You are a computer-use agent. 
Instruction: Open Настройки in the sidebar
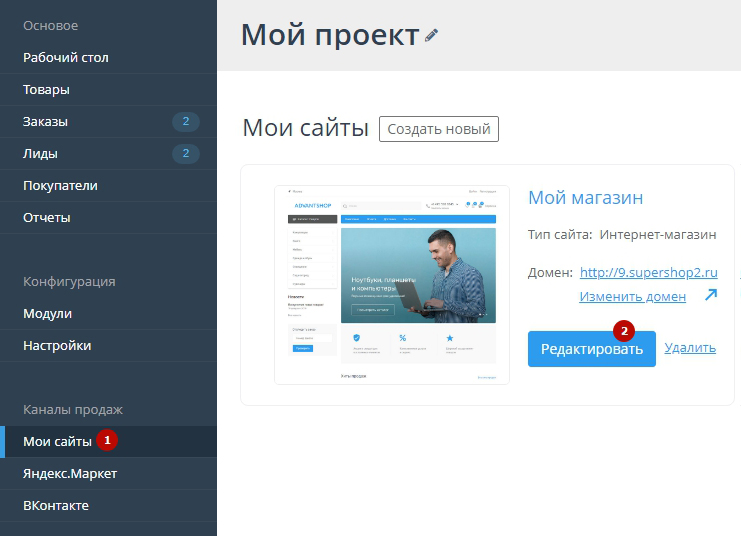(x=57, y=346)
